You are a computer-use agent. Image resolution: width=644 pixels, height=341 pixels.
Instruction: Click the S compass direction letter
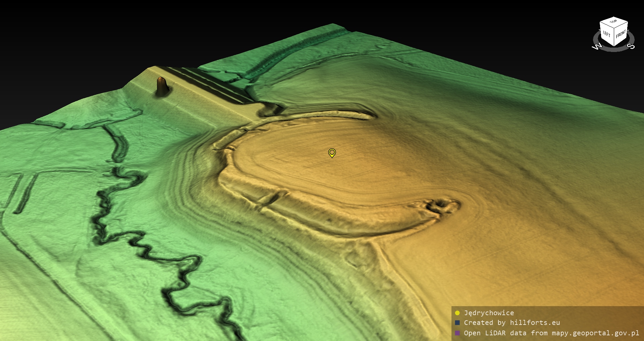tap(631, 46)
